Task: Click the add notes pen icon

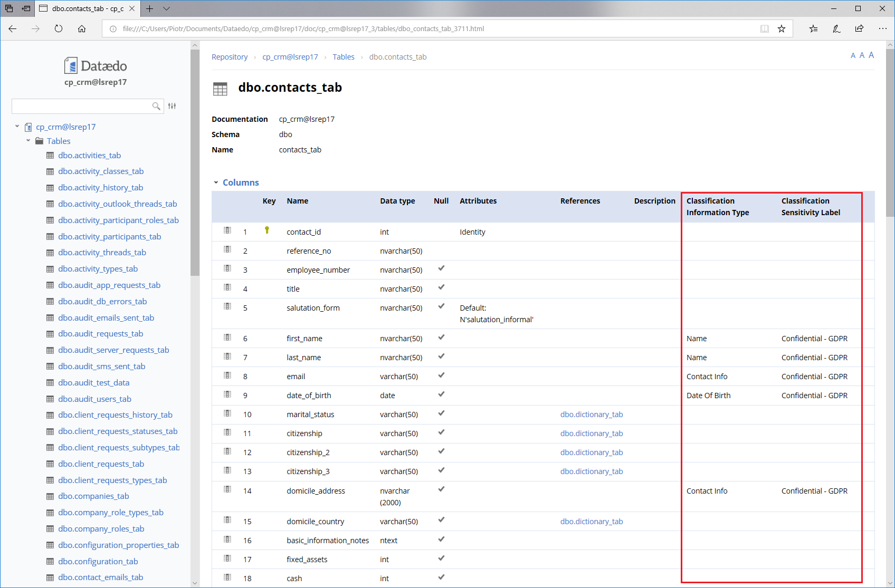Action: (836, 29)
